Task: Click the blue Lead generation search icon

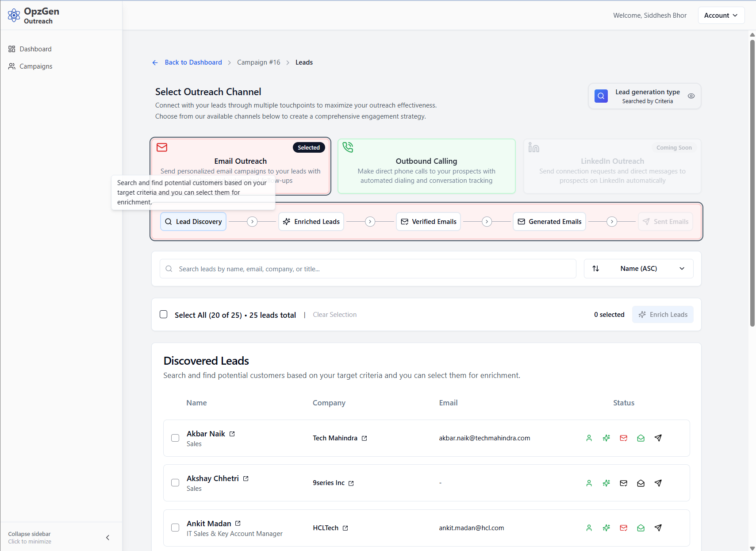Action: click(601, 96)
